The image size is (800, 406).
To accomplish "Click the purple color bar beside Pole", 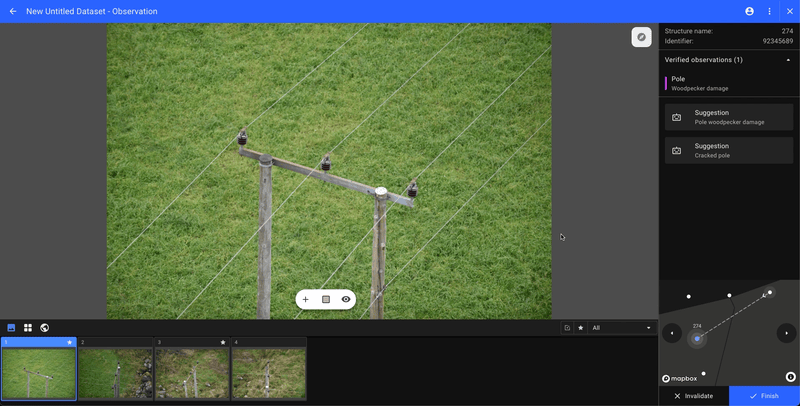I will (666, 83).
